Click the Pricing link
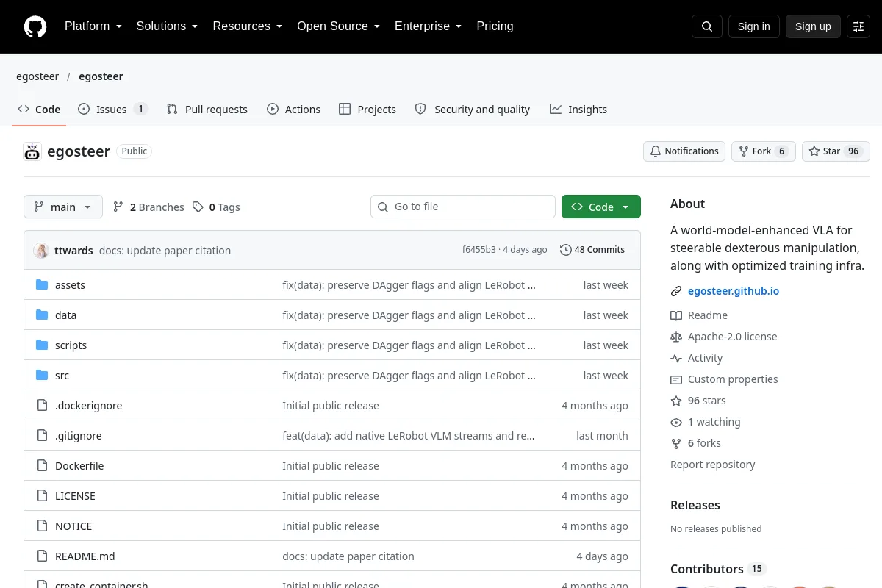882x588 pixels. click(495, 26)
